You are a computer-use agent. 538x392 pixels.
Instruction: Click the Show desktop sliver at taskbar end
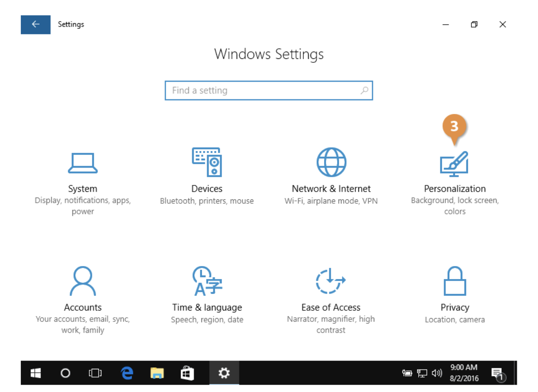pyautogui.click(x=515, y=373)
